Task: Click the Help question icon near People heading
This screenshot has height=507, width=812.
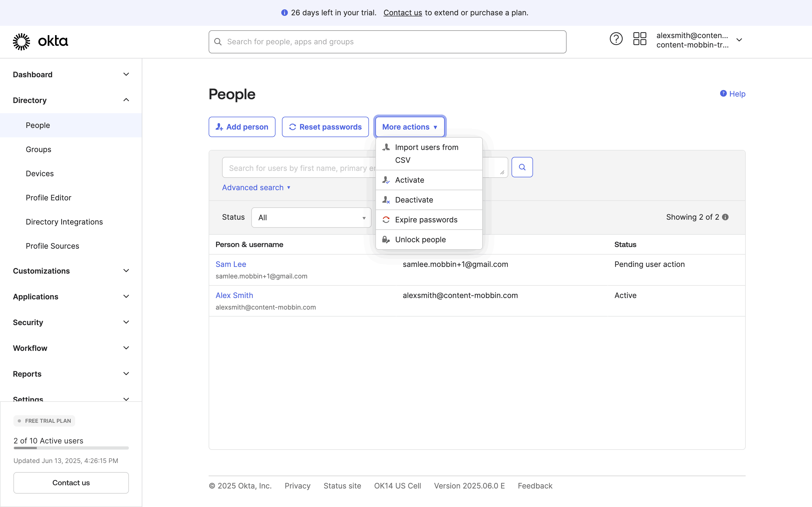Action: [723, 94]
